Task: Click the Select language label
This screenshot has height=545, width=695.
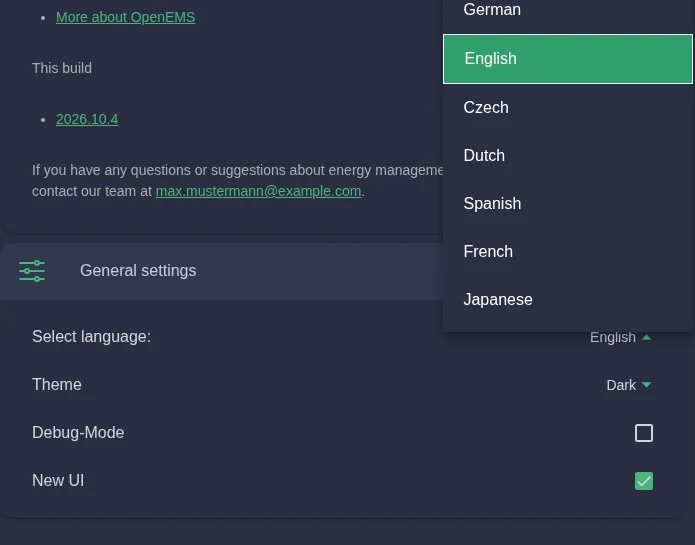Action: [x=91, y=337]
